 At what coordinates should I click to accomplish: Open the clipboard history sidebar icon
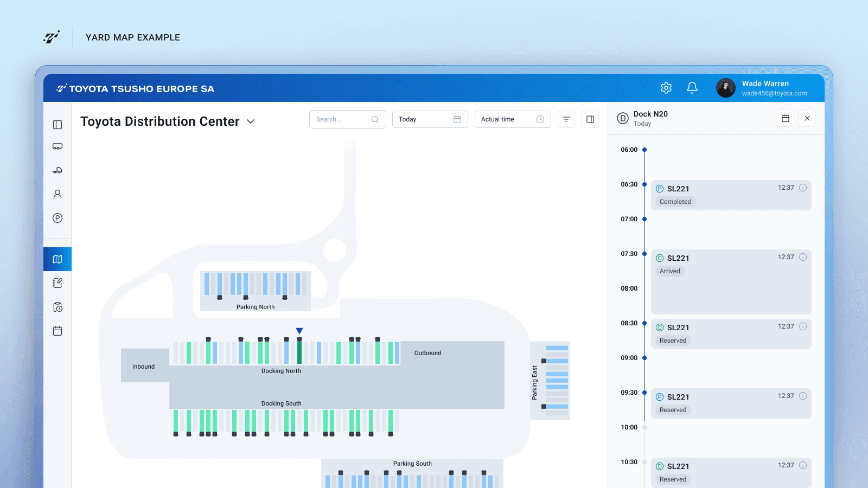58,307
